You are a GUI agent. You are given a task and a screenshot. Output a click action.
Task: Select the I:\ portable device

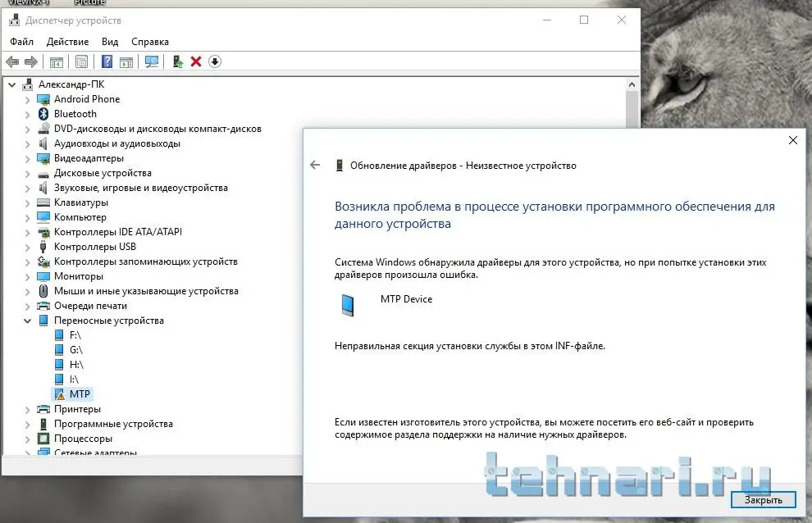[74, 380]
